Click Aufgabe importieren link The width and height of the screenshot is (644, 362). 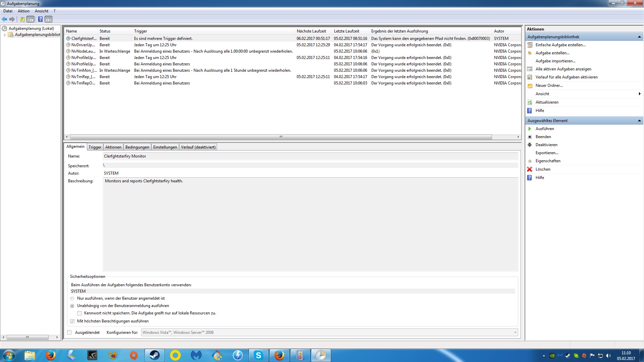coord(555,61)
